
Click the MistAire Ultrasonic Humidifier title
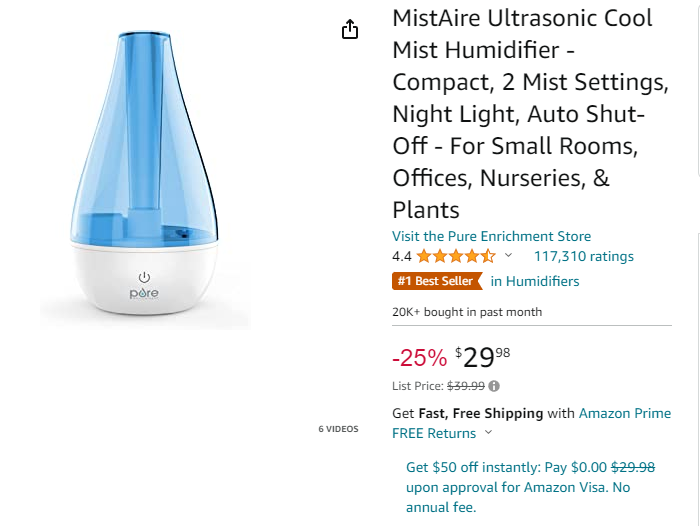(x=522, y=114)
